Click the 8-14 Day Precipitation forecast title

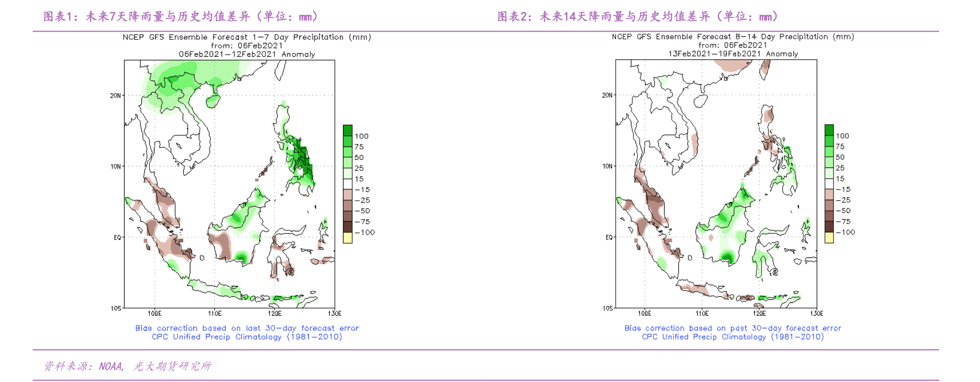[732, 37]
